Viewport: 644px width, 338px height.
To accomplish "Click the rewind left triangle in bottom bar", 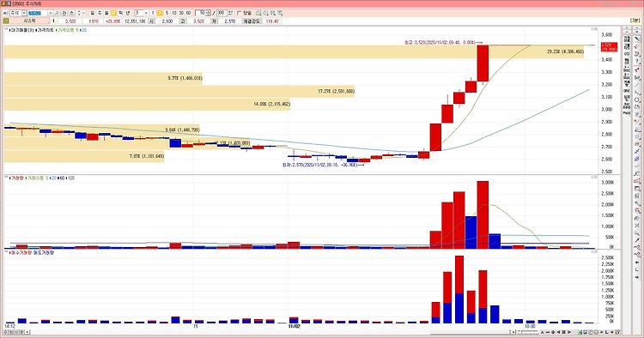I will pyautogui.click(x=559, y=332).
